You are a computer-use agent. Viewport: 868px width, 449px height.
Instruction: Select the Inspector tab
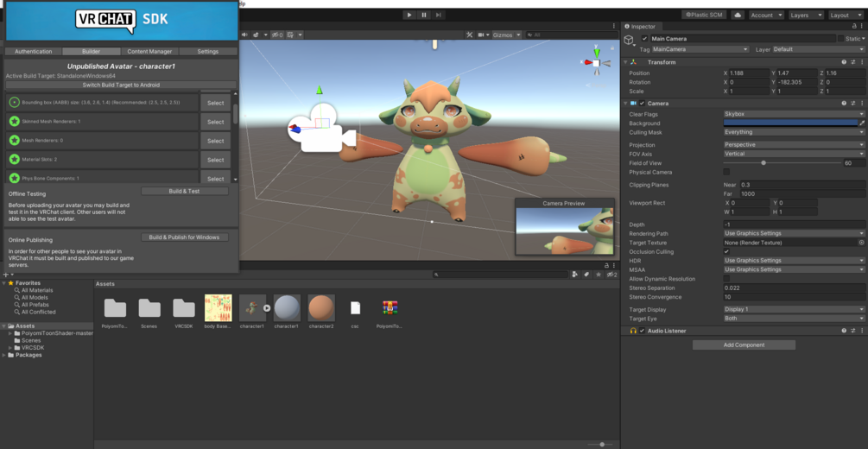[x=640, y=26]
